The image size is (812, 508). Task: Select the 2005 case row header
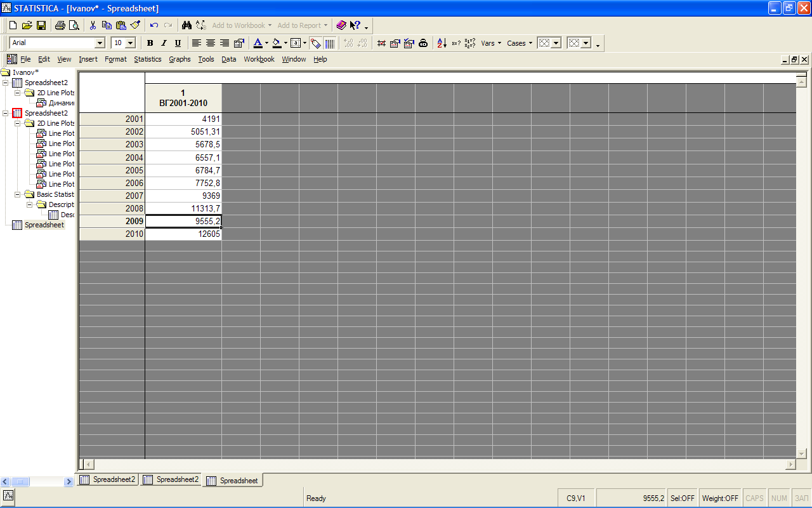point(112,170)
